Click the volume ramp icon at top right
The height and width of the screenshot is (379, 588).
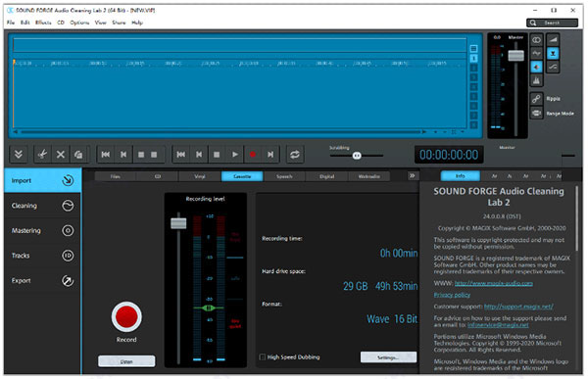tap(553, 40)
